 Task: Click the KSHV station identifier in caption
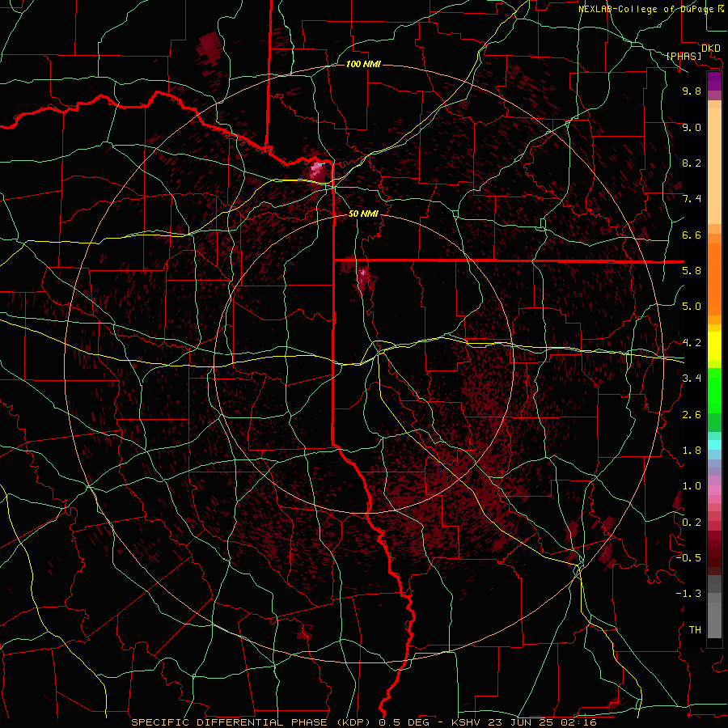point(467,722)
